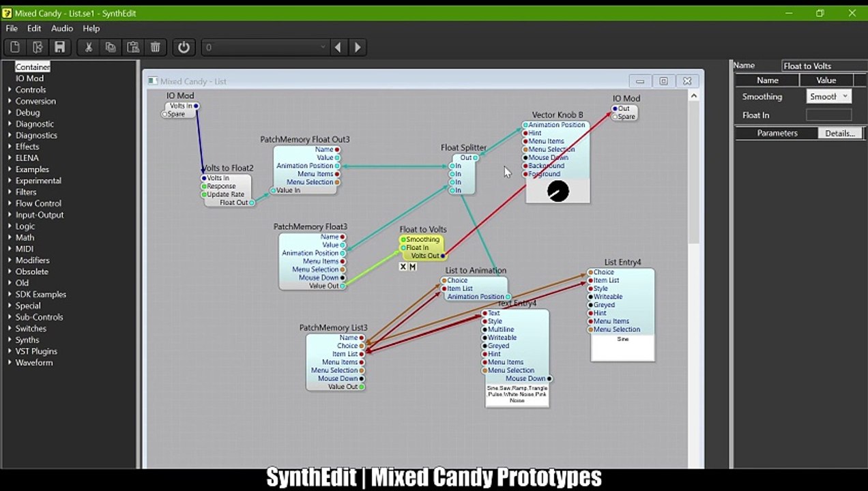The image size is (868, 491).
Task: Select the Float Splitter module title
Action: pos(463,147)
